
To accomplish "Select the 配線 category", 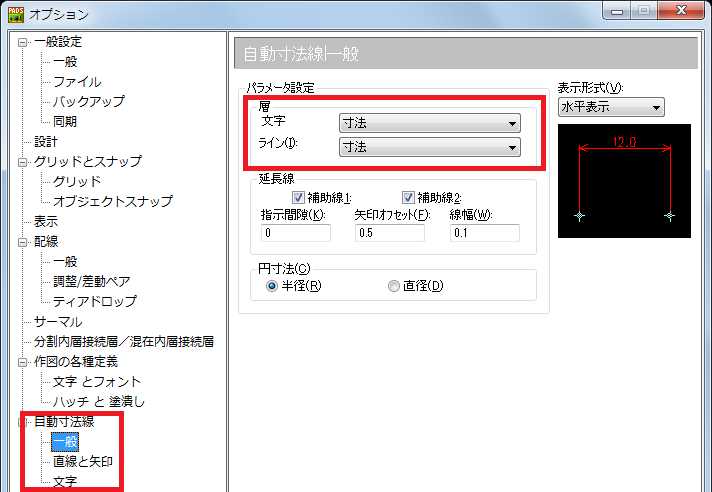I will [x=46, y=241].
